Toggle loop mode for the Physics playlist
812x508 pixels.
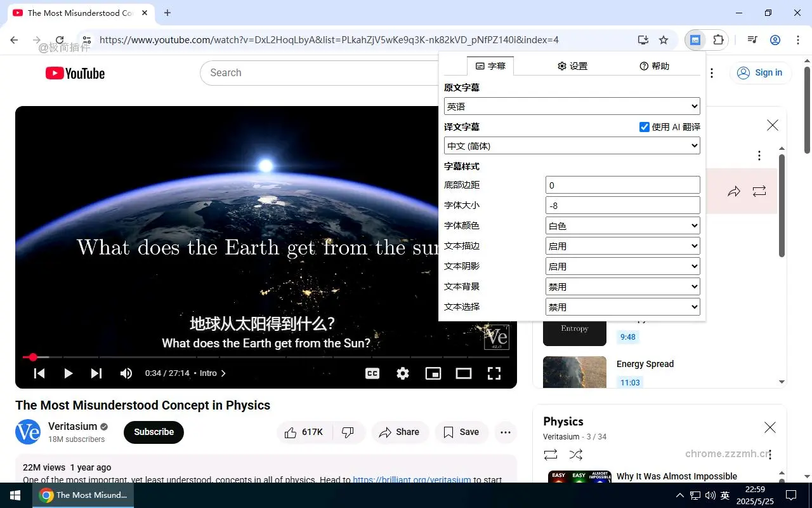tap(550, 455)
